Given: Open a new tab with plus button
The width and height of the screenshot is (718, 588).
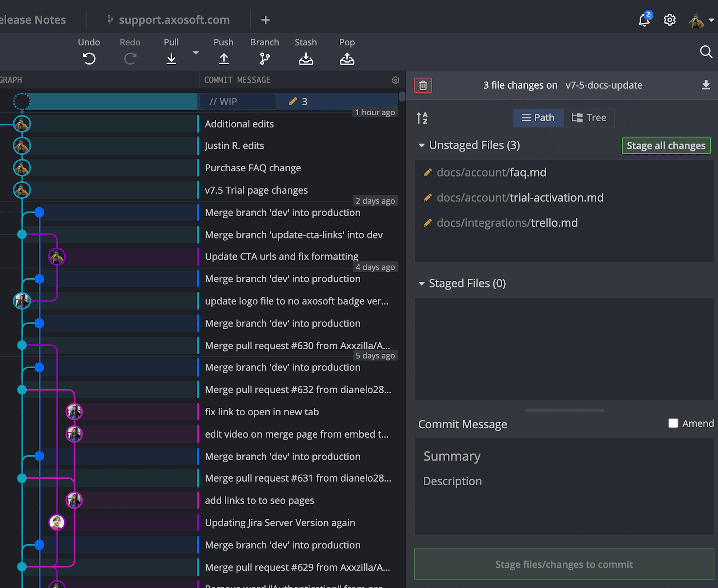Looking at the screenshot, I should (x=266, y=20).
